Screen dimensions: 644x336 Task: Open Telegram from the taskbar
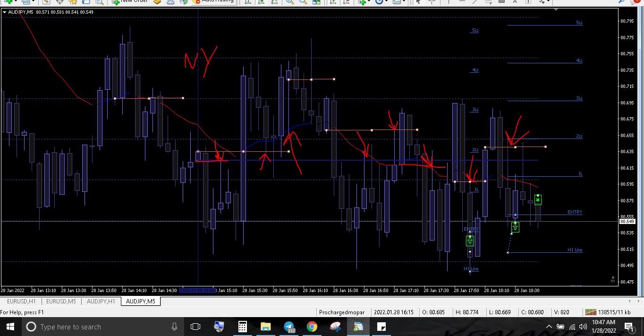click(x=289, y=327)
